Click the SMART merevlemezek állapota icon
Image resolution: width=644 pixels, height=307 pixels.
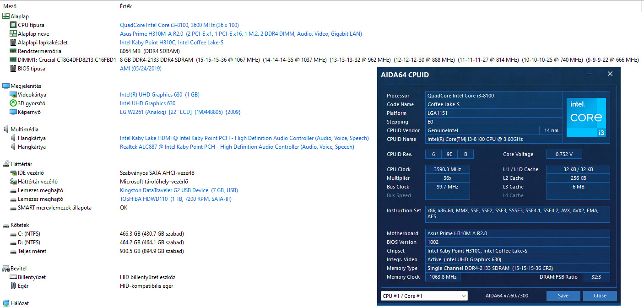pyautogui.click(x=13, y=208)
